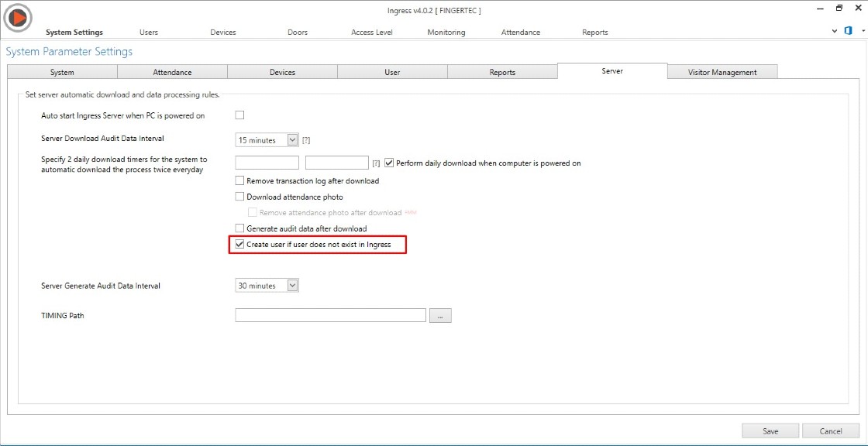868x446 pixels.
Task: Switch to the User tab
Action: coord(392,72)
